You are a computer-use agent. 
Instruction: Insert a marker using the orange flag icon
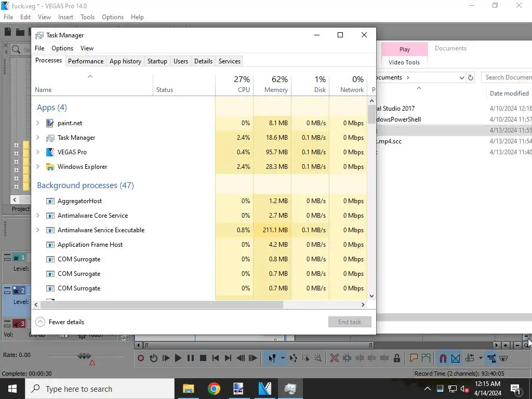click(x=414, y=358)
